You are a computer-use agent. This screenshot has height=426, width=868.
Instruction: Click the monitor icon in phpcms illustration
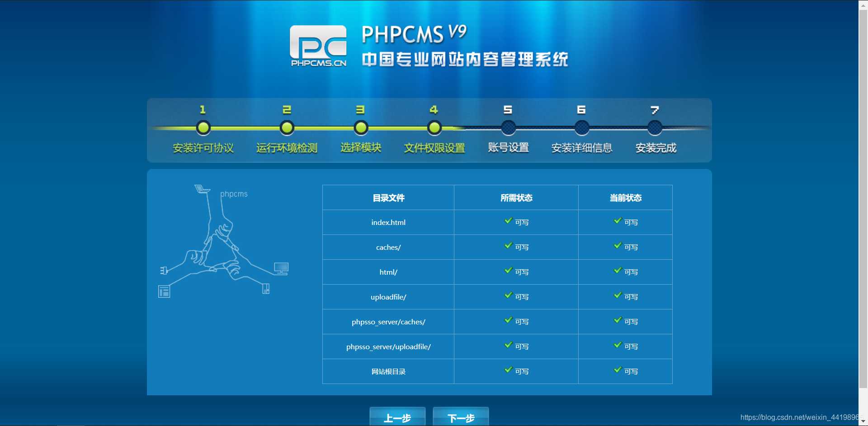(x=281, y=269)
